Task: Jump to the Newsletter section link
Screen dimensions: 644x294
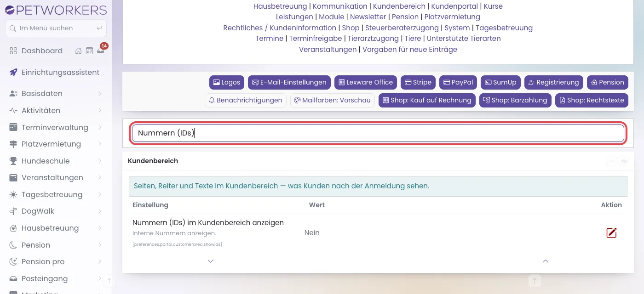Action: [x=368, y=17]
